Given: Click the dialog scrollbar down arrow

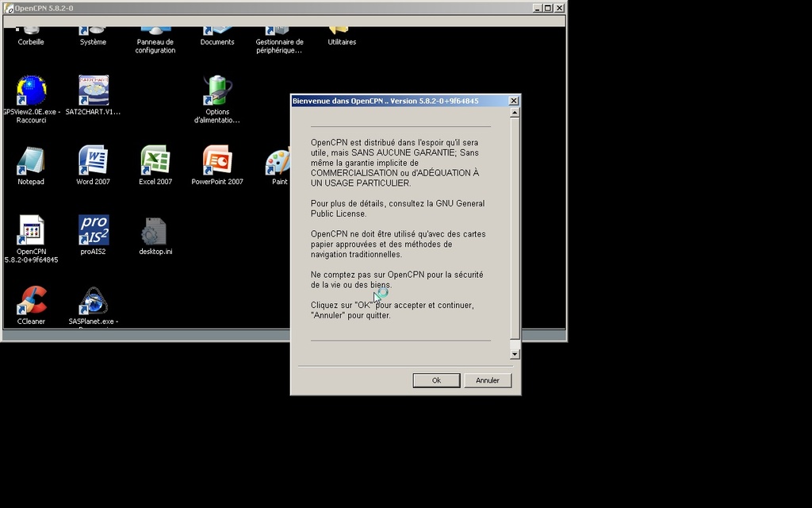Looking at the screenshot, I should pyautogui.click(x=515, y=354).
